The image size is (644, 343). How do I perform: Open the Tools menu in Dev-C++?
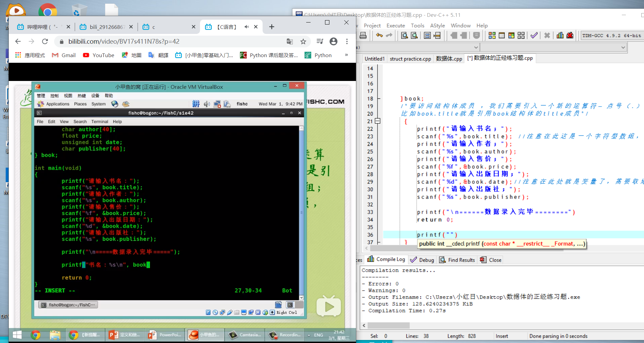(417, 26)
